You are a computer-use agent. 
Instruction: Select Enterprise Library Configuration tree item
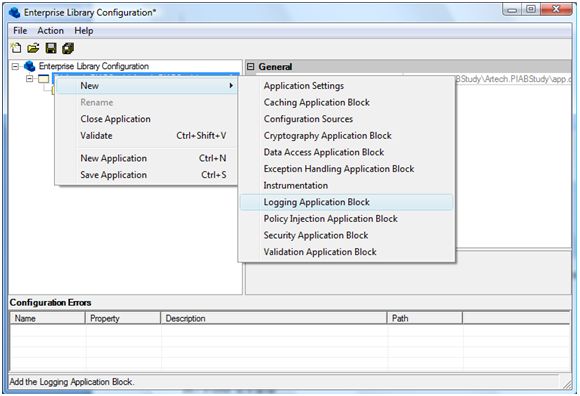pyautogui.click(x=94, y=66)
